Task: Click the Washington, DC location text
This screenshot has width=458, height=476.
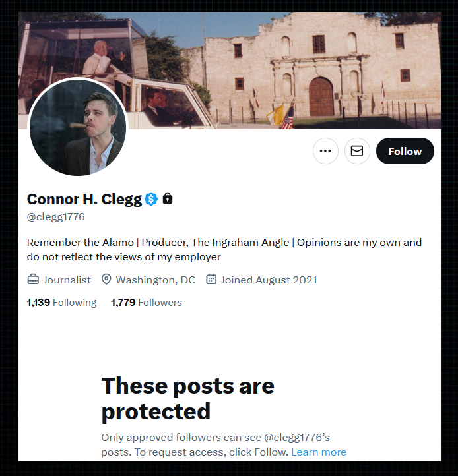Action: pyautogui.click(x=156, y=280)
